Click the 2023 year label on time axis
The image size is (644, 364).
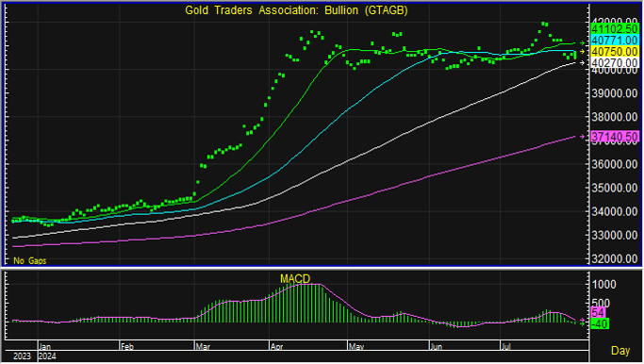(22, 356)
